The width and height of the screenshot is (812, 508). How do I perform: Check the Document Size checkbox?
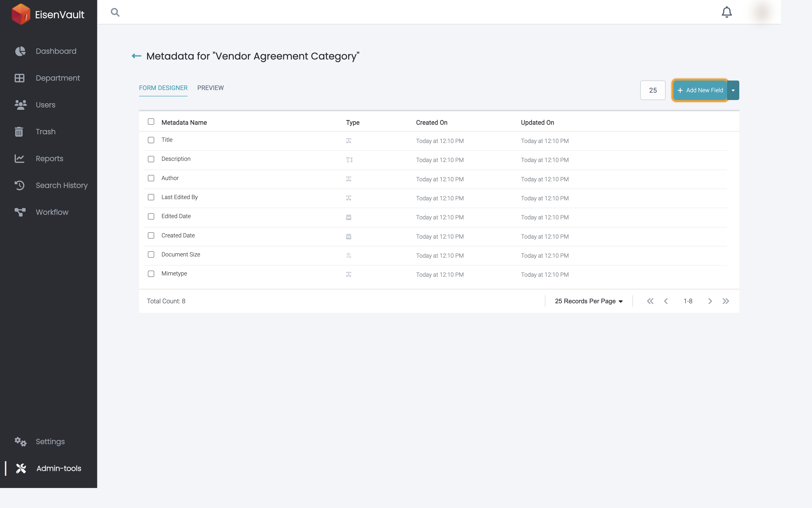[x=151, y=255]
